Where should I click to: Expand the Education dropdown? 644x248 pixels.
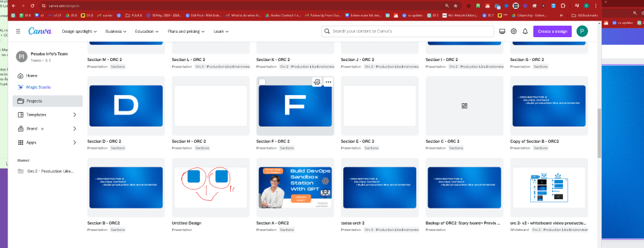(147, 31)
